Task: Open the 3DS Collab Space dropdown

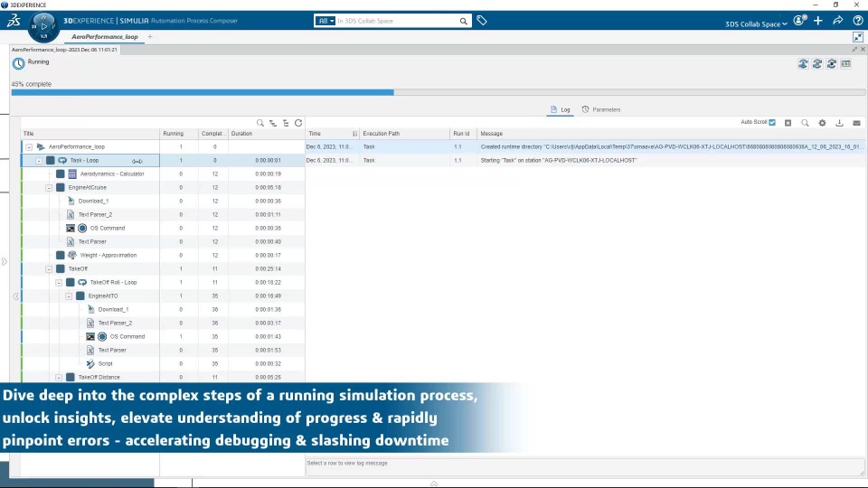Action: 756,23
